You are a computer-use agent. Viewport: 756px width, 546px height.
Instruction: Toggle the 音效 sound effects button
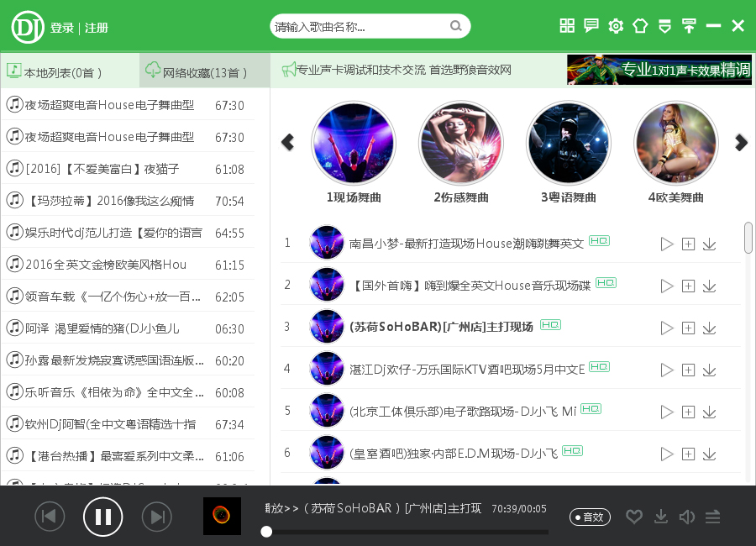click(590, 517)
